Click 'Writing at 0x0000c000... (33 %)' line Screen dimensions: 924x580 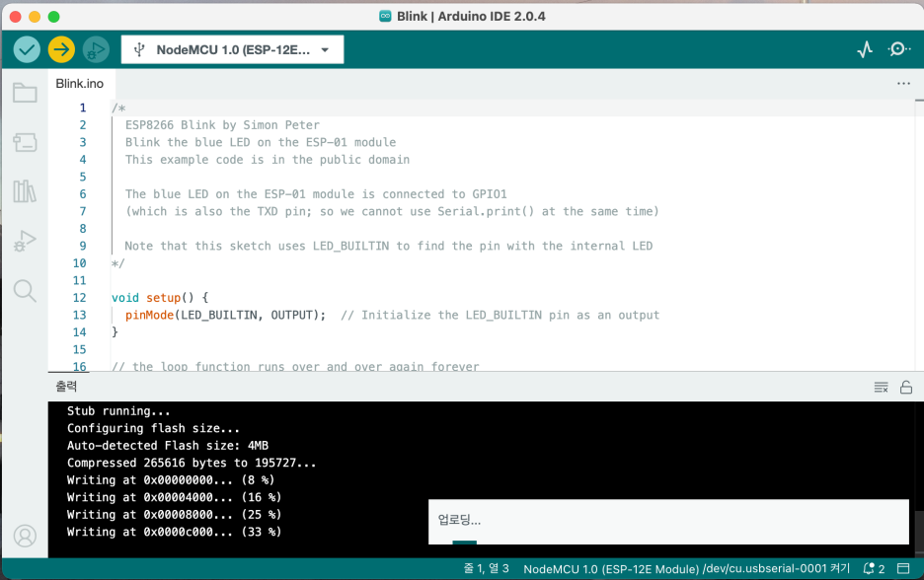coord(174,532)
